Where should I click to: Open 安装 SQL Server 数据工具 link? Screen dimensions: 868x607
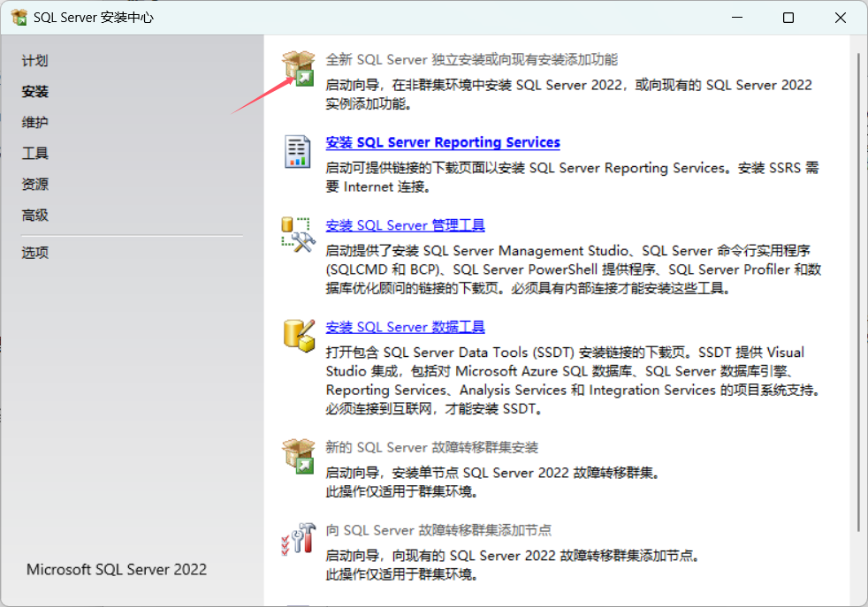(x=404, y=327)
